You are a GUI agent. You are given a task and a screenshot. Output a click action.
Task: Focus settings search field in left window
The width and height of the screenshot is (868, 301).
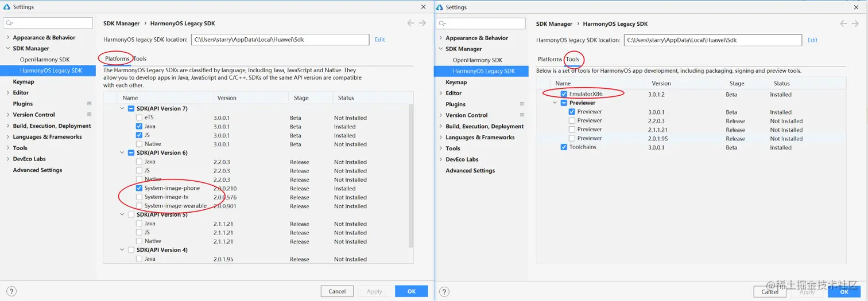tap(48, 23)
